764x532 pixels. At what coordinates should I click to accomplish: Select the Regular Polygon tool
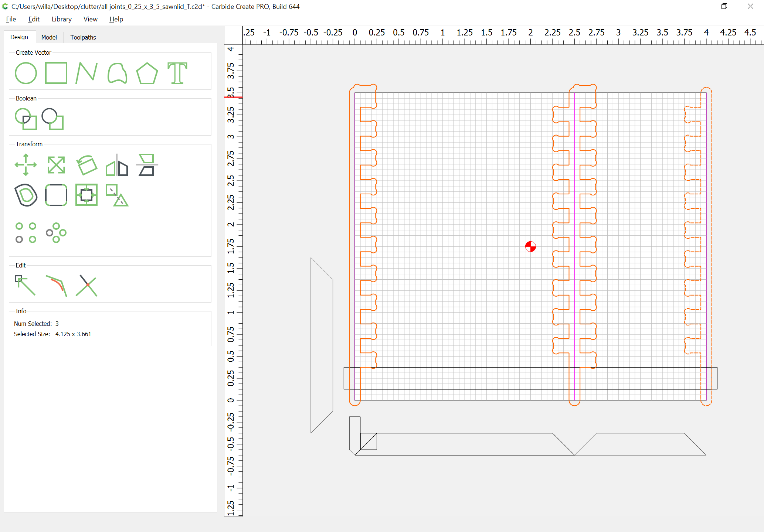(147, 73)
